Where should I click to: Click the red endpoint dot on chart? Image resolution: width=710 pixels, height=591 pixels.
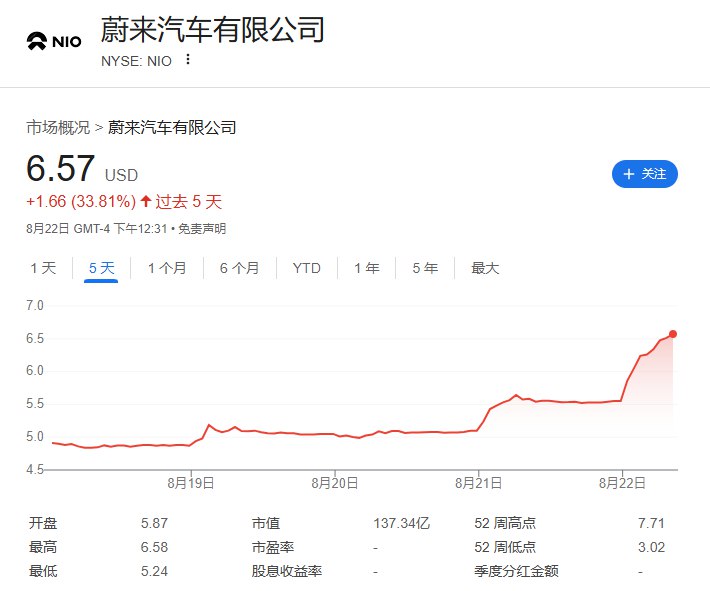point(673,334)
